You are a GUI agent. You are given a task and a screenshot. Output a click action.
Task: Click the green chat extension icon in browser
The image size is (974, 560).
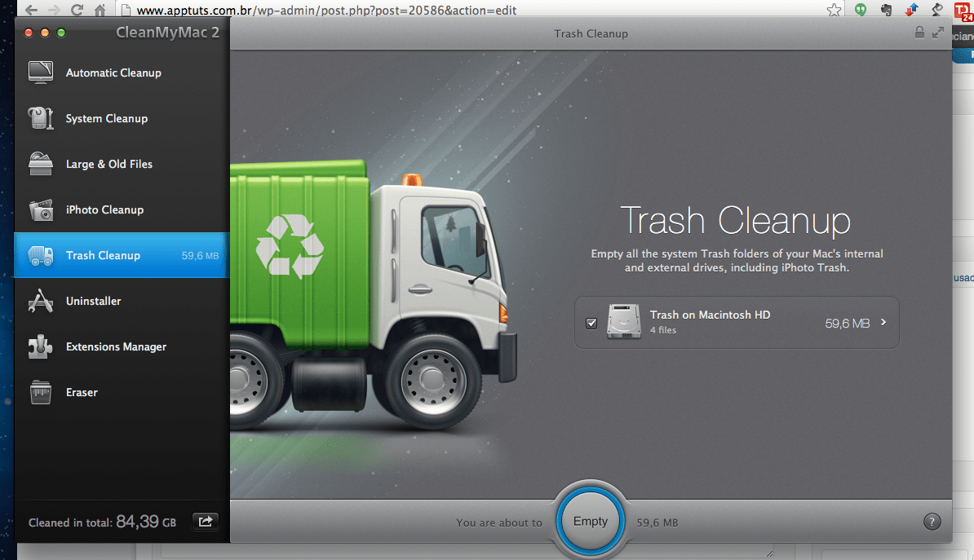click(861, 9)
